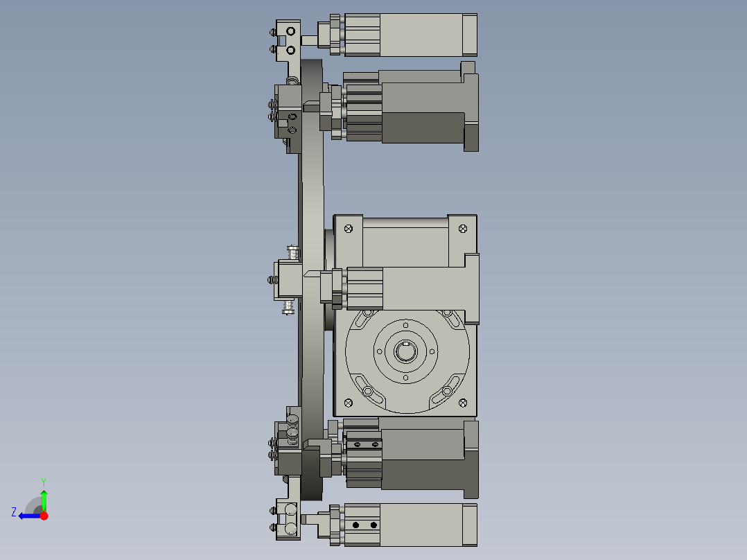
Task: Click the "Z" label on the axis triad
Action: tap(14, 512)
